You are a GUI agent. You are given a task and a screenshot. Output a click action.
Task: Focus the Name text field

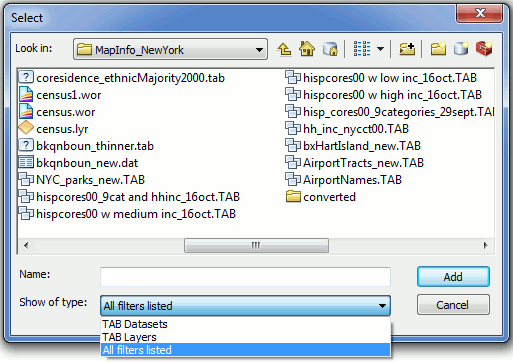(x=245, y=277)
